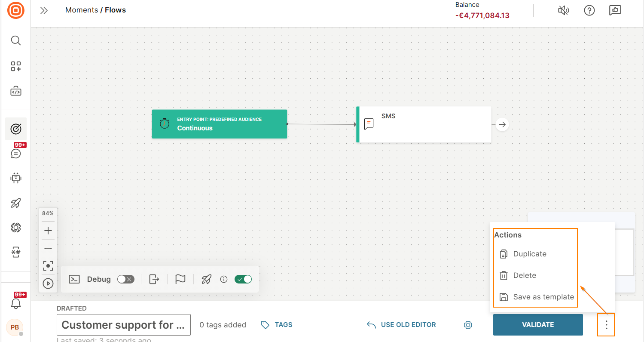Open the Answers chatbot robot icon
Image resolution: width=644 pixels, height=342 pixels.
pyautogui.click(x=16, y=178)
